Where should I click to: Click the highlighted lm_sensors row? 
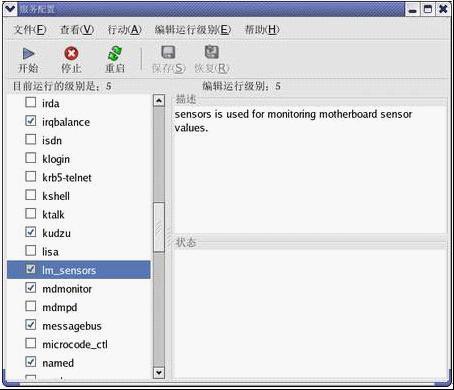pyautogui.click(x=79, y=270)
